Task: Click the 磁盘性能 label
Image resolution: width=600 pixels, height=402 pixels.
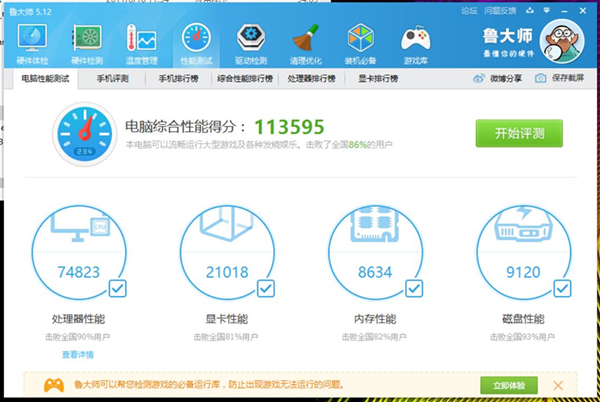Action: click(523, 319)
